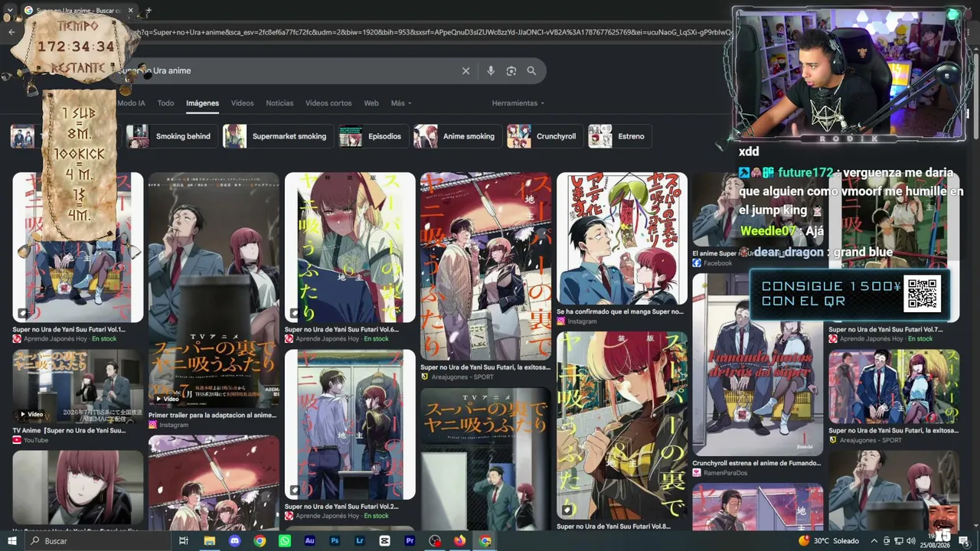Click the taskbar 'Buscar' search field

[100, 541]
